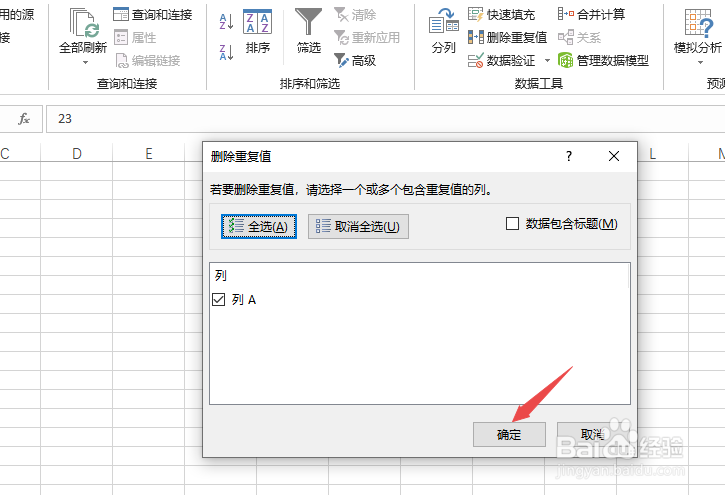Image resolution: width=725 pixels, height=495 pixels.
Task: Click the 编辑链接 edit links item
Action: (x=147, y=61)
